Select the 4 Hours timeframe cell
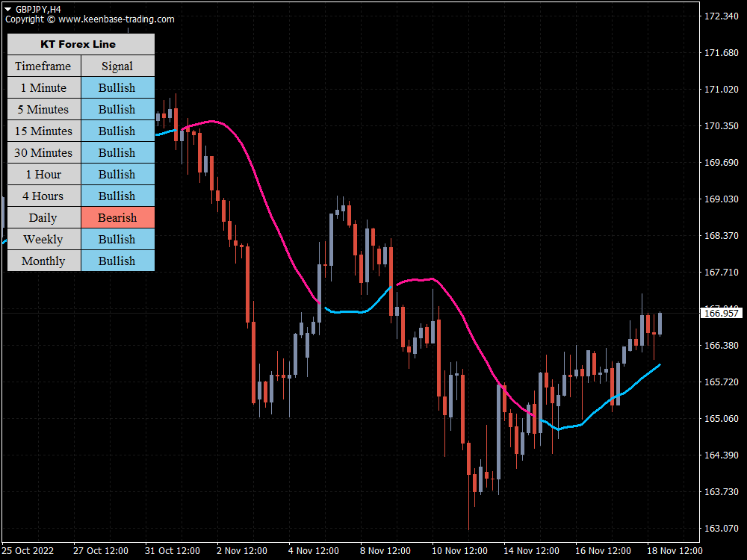This screenshot has height=560, width=747. (x=44, y=196)
